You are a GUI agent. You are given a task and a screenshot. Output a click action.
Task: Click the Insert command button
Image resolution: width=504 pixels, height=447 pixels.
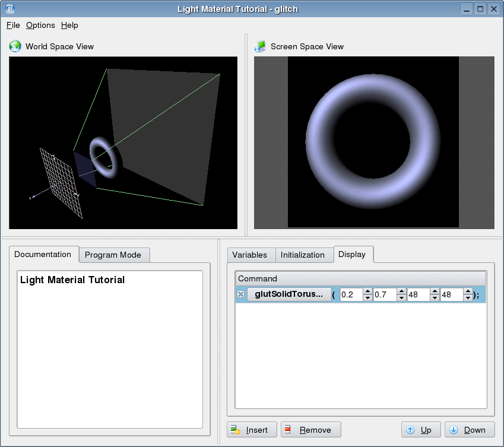coord(251,430)
